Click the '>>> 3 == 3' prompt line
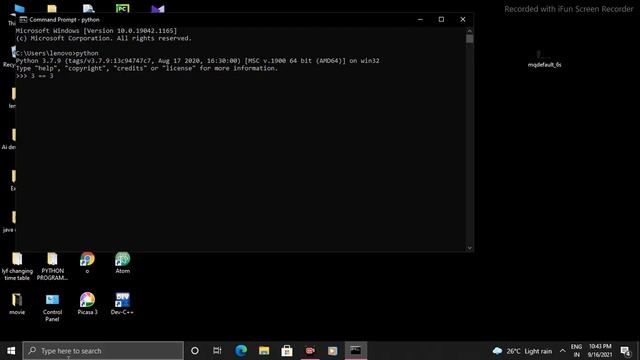Image resolution: width=640 pixels, height=360 pixels. 35,76
